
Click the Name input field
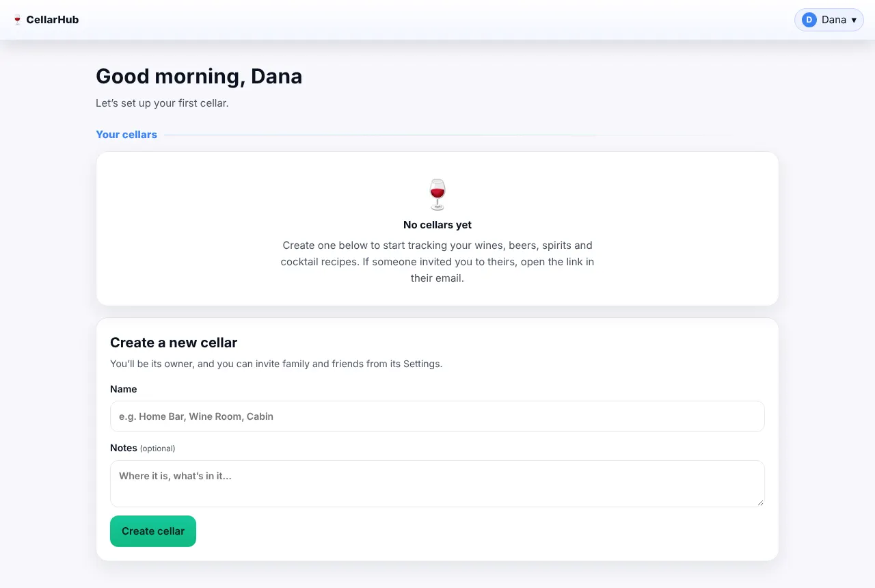[x=437, y=416]
